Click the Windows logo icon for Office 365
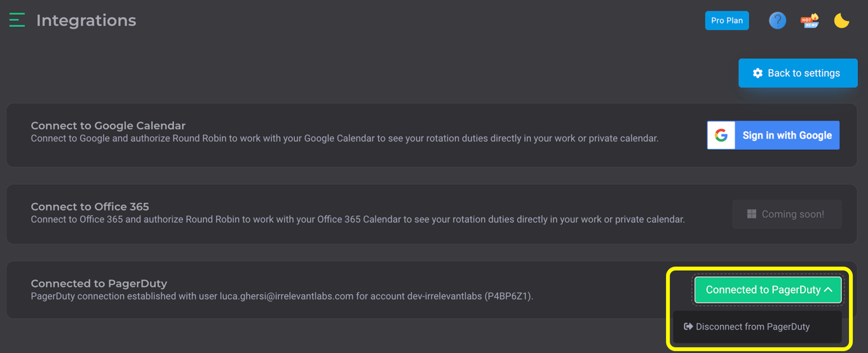 pyautogui.click(x=752, y=214)
